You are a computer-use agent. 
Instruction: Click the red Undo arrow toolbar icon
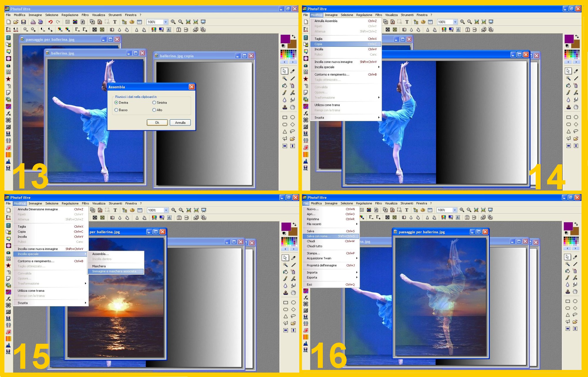click(50, 22)
